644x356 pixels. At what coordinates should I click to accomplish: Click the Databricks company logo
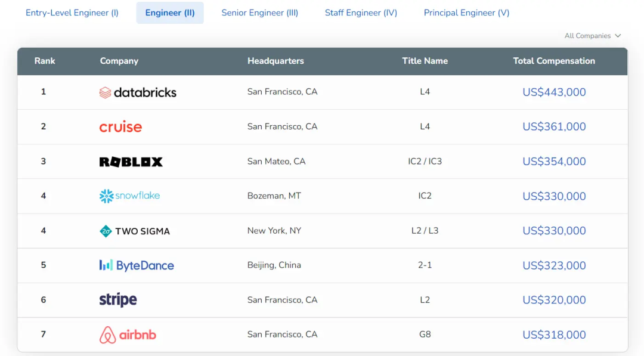pyautogui.click(x=138, y=92)
